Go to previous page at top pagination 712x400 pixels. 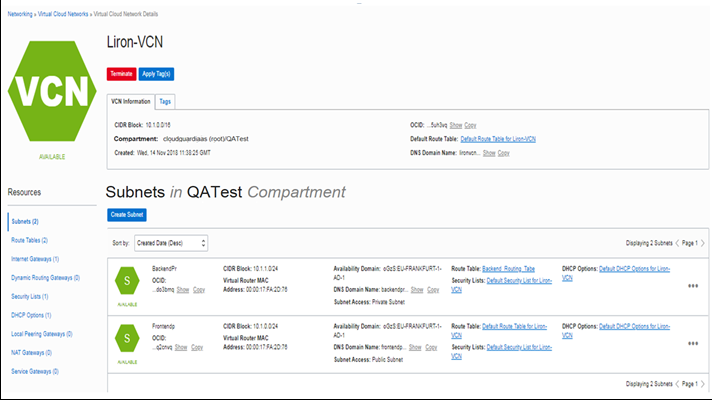(677, 243)
